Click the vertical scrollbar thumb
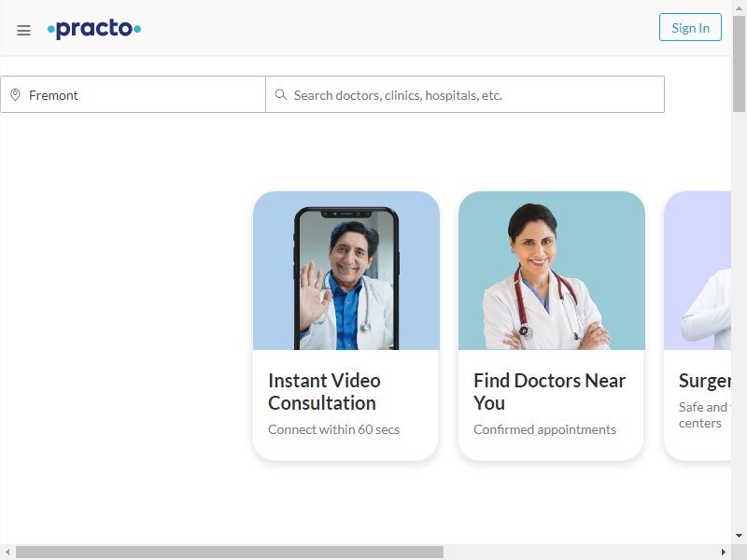 [739, 63]
